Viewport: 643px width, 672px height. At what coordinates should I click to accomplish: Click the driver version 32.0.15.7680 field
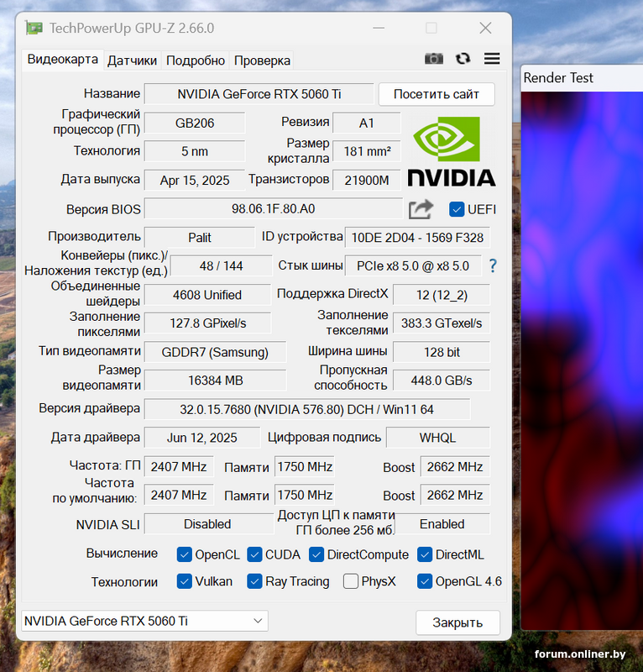pyautogui.click(x=306, y=410)
